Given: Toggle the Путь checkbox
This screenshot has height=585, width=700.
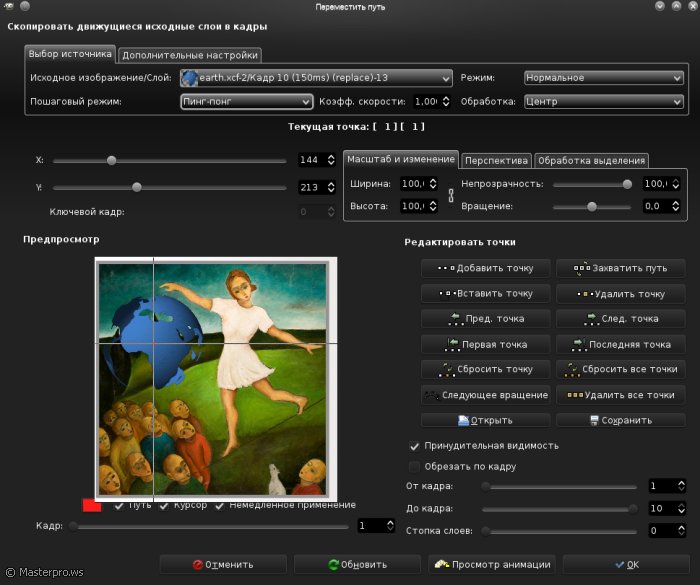Looking at the screenshot, I should (x=119, y=506).
